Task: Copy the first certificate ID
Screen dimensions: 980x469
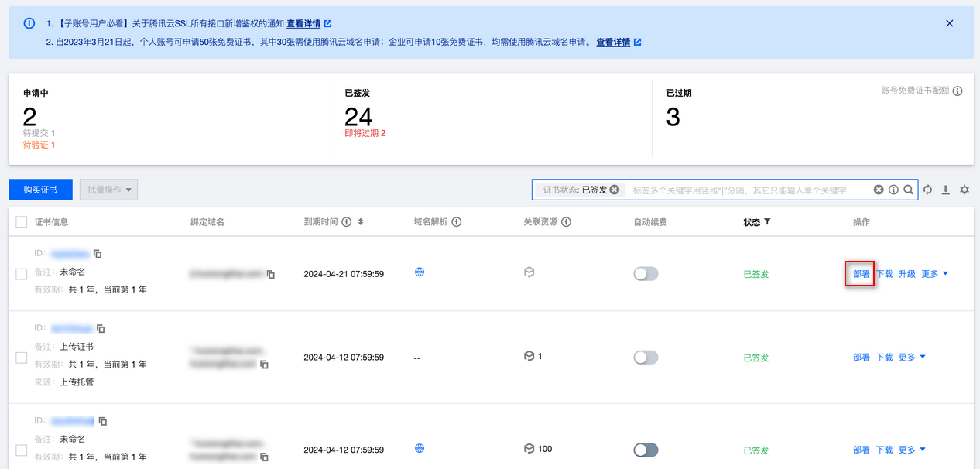Action: tap(98, 253)
